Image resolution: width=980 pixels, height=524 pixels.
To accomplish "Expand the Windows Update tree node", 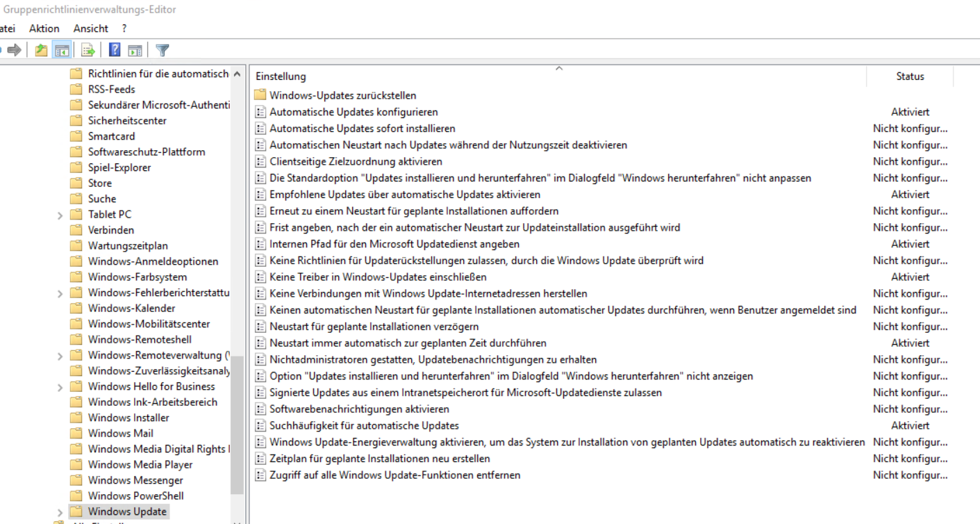I will click(x=60, y=512).
